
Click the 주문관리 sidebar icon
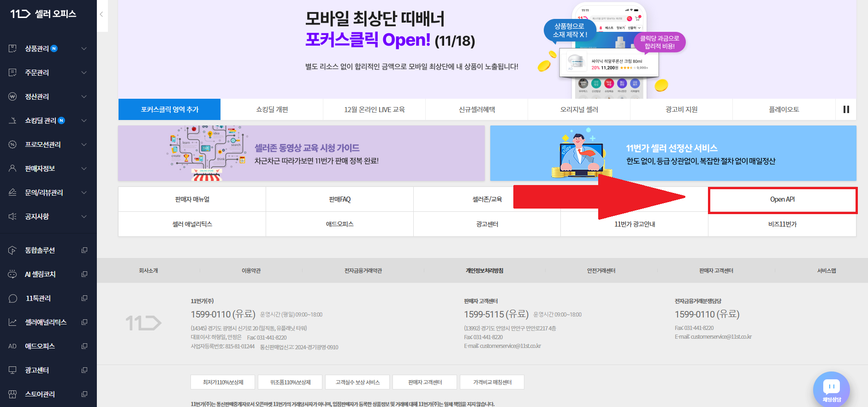point(12,72)
